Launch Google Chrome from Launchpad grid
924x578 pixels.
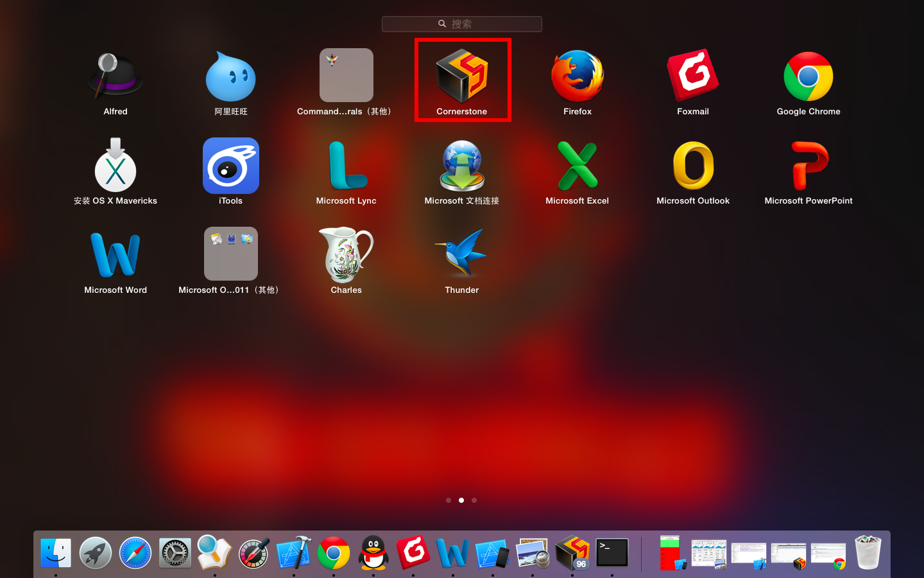[809, 77]
